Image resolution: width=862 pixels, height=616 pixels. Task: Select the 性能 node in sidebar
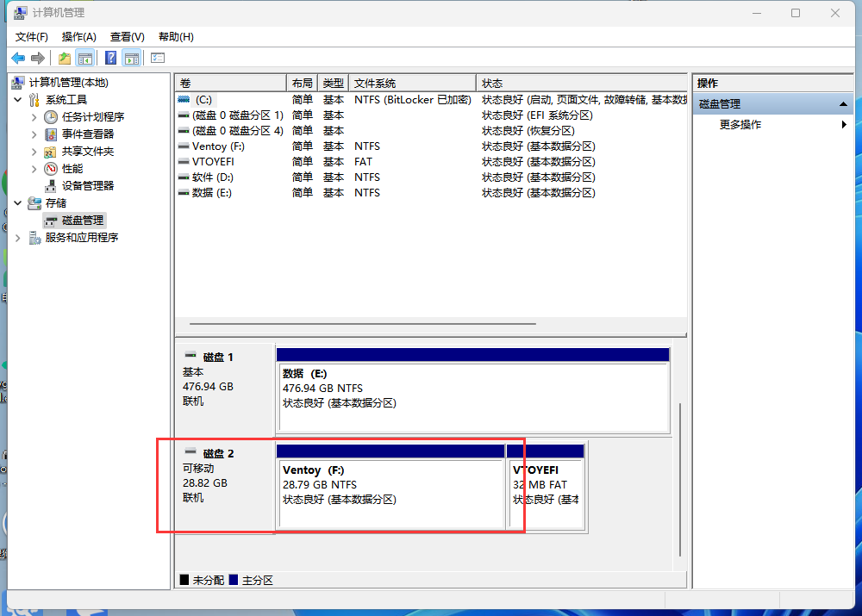click(72, 168)
